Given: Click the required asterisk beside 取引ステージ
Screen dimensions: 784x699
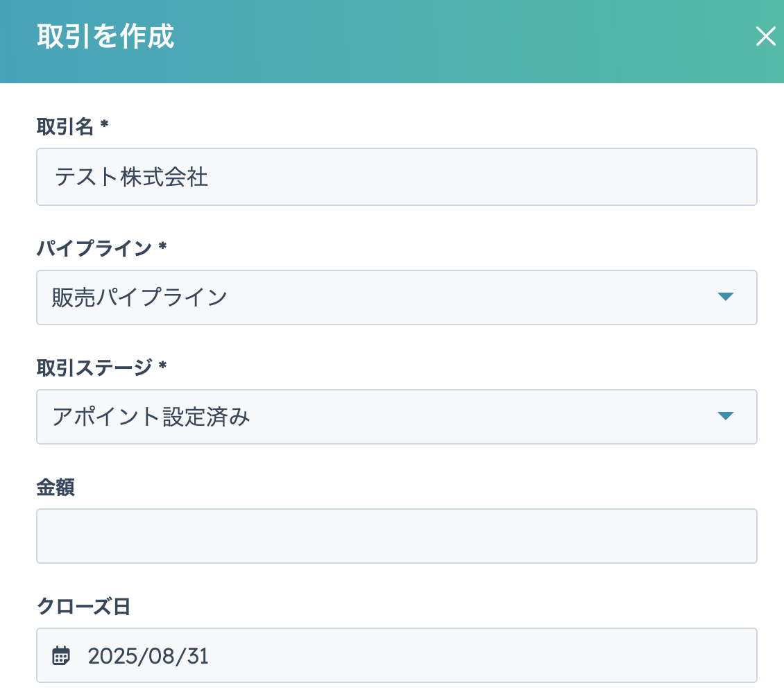Looking at the screenshot, I should [162, 367].
